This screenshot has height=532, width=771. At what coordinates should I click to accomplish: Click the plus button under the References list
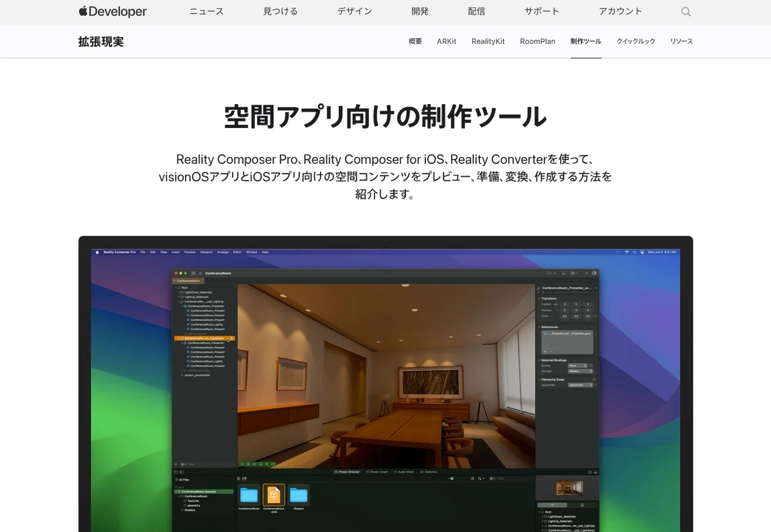(545, 351)
